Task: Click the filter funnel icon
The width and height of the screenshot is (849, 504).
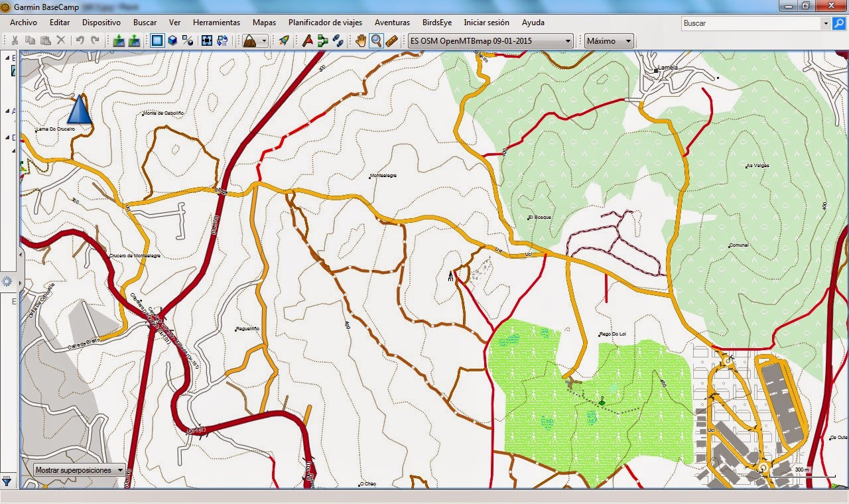Action: (x=7, y=481)
